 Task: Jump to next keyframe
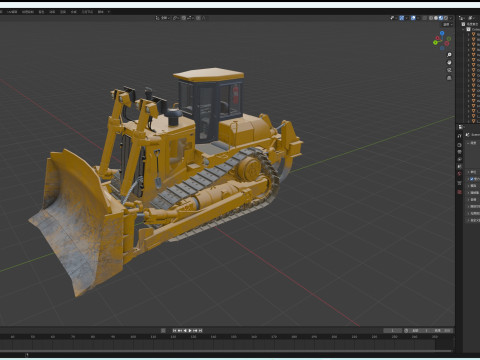(x=195, y=330)
